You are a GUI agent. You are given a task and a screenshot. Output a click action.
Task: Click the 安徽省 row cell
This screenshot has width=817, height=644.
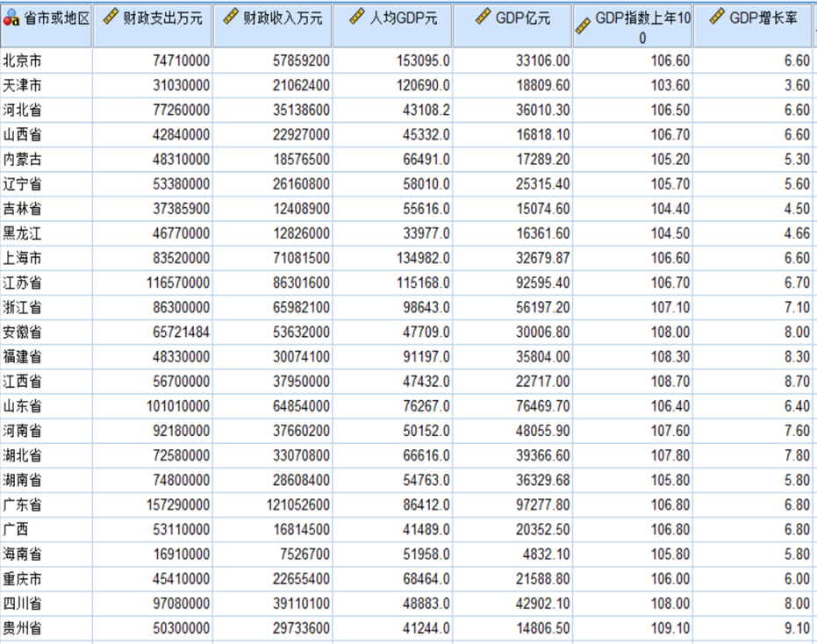pyautogui.click(x=47, y=332)
